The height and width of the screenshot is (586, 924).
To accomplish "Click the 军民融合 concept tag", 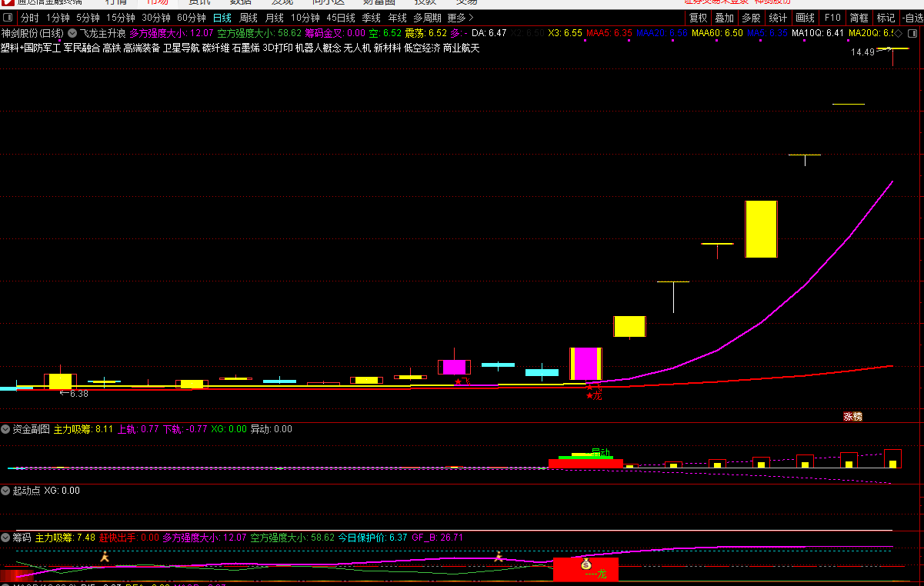I will coord(82,48).
